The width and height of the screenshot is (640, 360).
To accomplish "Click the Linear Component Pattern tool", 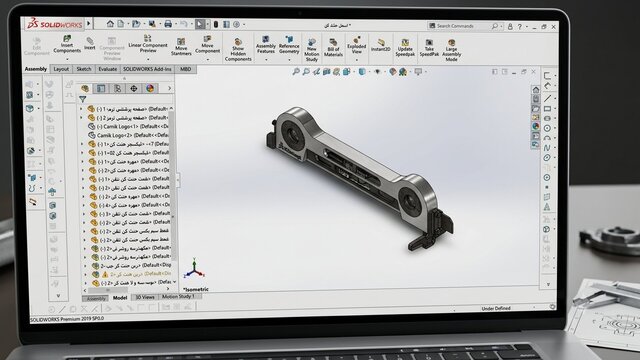I will tap(148, 44).
